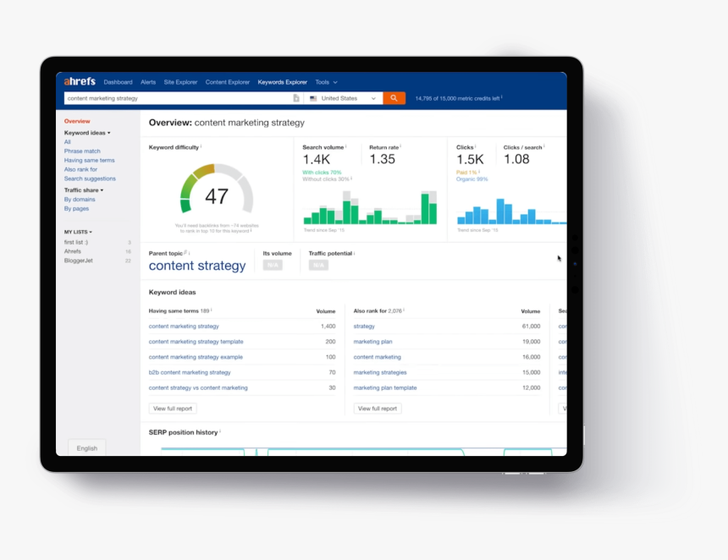Click keyword 'b2b content marketing strategy'
Image resolution: width=728 pixels, height=560 pixels.
click(190, 372)
